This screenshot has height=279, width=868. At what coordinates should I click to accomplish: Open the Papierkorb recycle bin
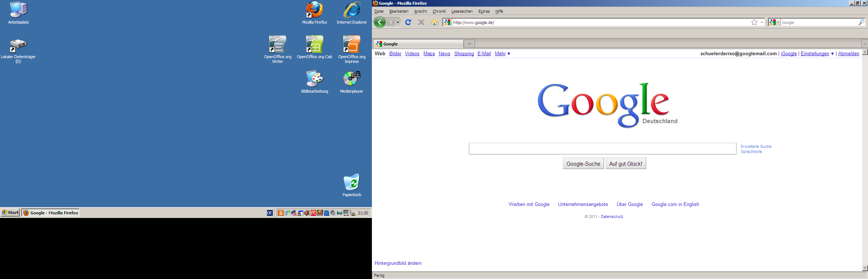[352, 182]
